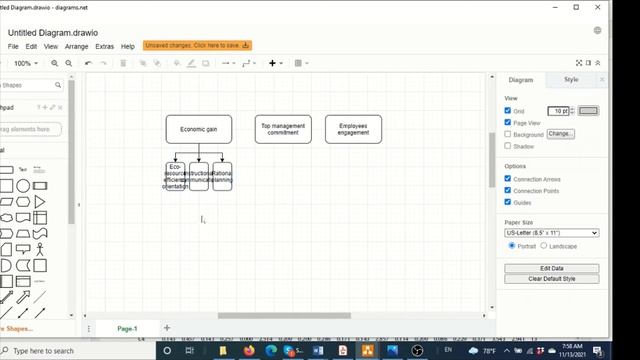Click the To Front toolbar icon

click(x=142, y=63)
